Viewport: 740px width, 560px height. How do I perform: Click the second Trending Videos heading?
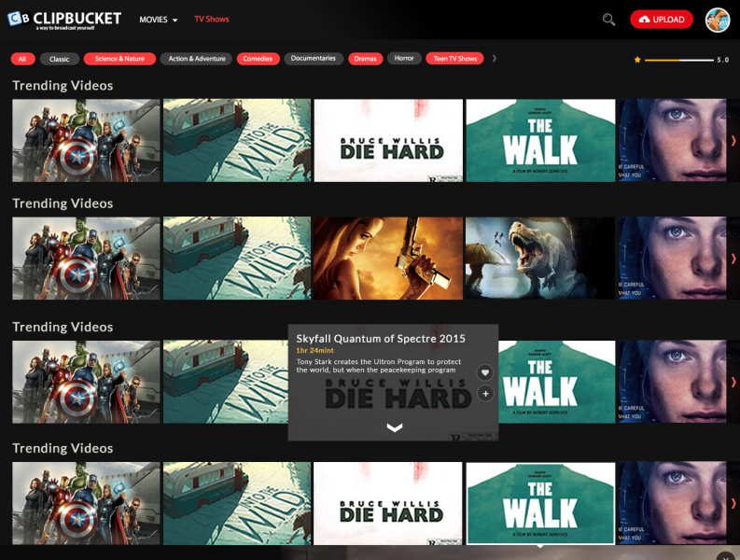click(63, 203)
